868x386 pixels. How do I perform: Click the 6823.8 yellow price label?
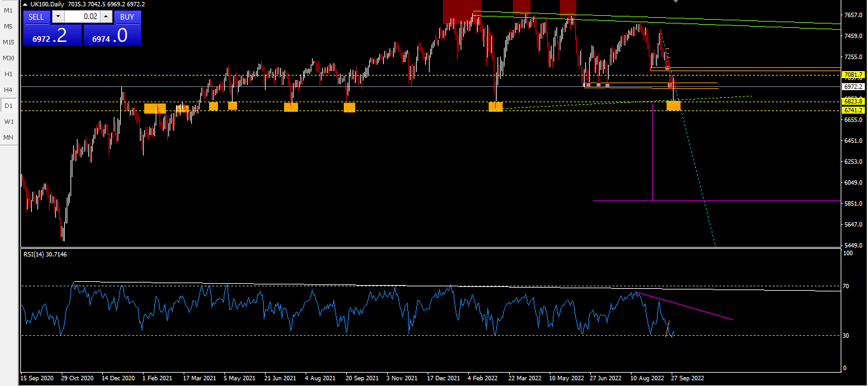pyautogui.click(x=853, y=102)
